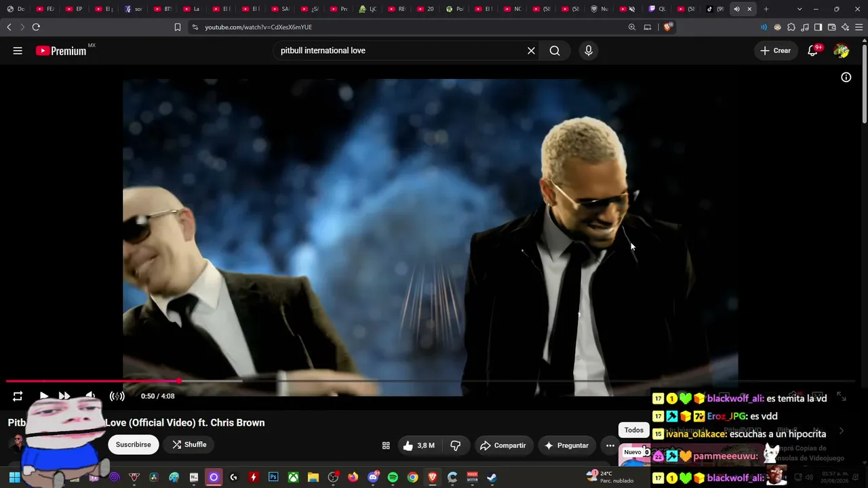
Task: Open the grid view icon beside likes
Action: pos(386,445)
